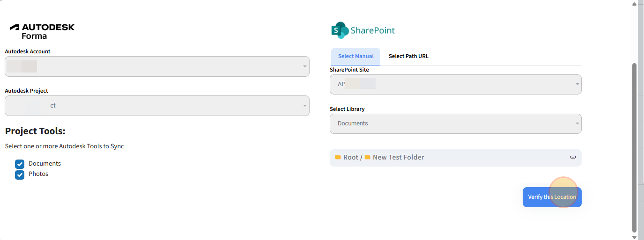Uncheck the Documents tool checkbox

click(x=20, y=164)
